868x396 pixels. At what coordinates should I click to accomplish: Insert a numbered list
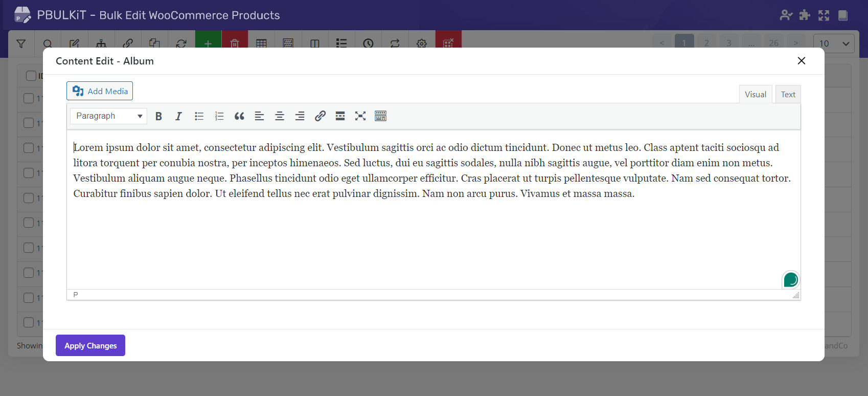pyautogui.click(x=219, y=116)
